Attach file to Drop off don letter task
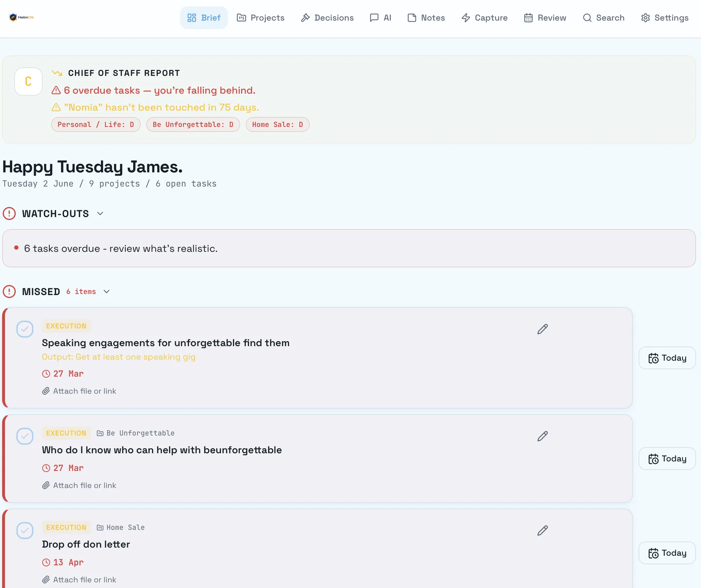The image size is (701, 588). click(x=79, y=579)
